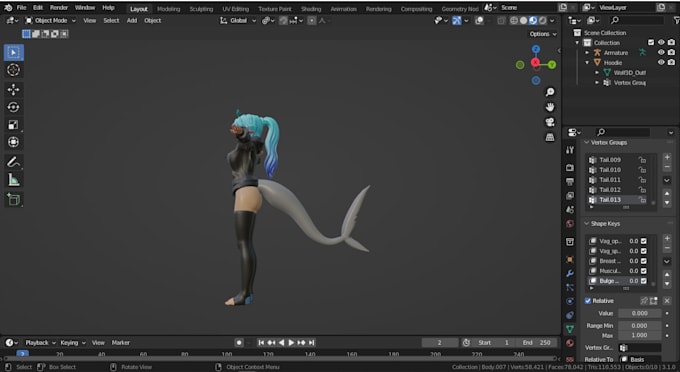Open the Keying dropdown

(72, 343)
